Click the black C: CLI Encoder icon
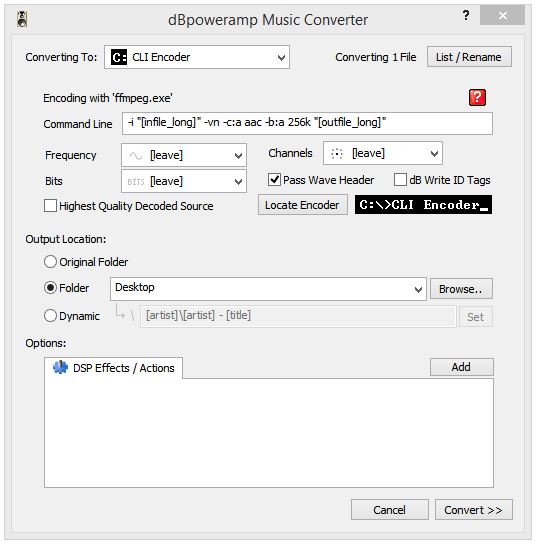This screenshot has height=546, width=538. click(119, 57)
